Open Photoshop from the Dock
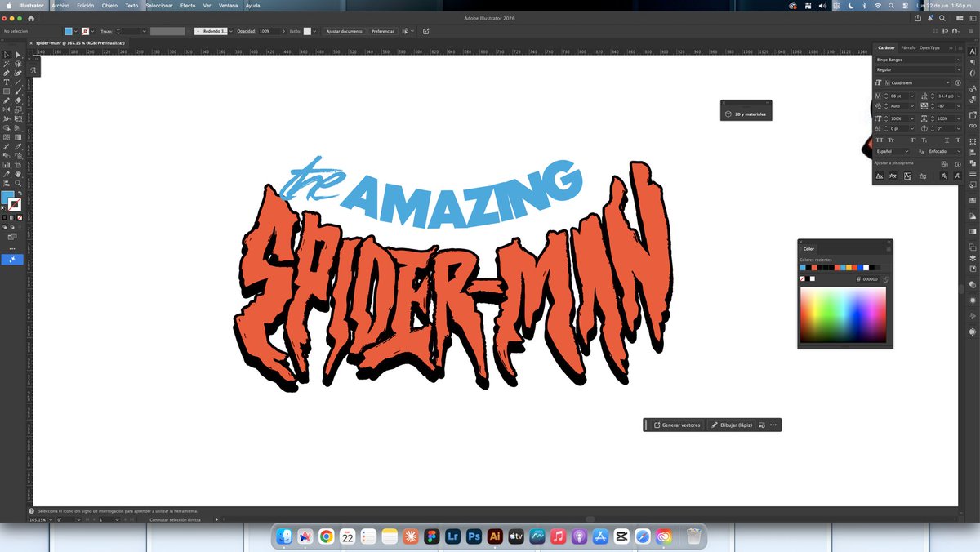The width and height of the screenshot is (980, 552). click(x=473, y=536)
